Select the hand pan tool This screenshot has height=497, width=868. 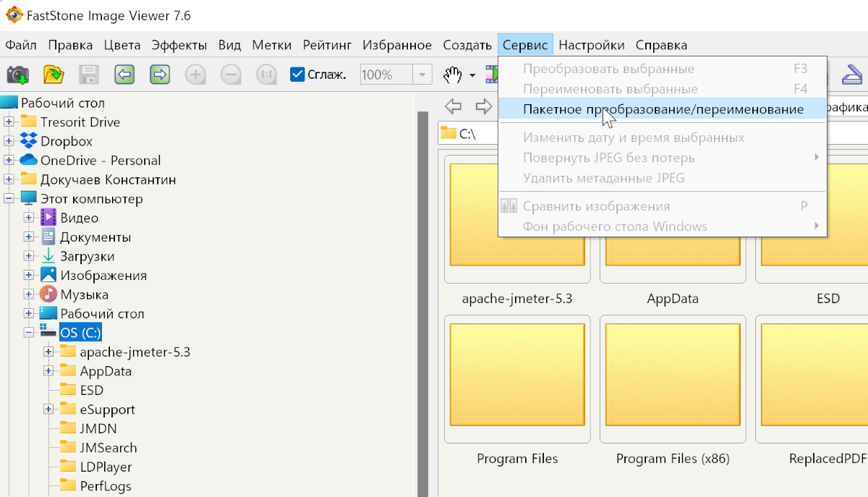click(453, 75)
